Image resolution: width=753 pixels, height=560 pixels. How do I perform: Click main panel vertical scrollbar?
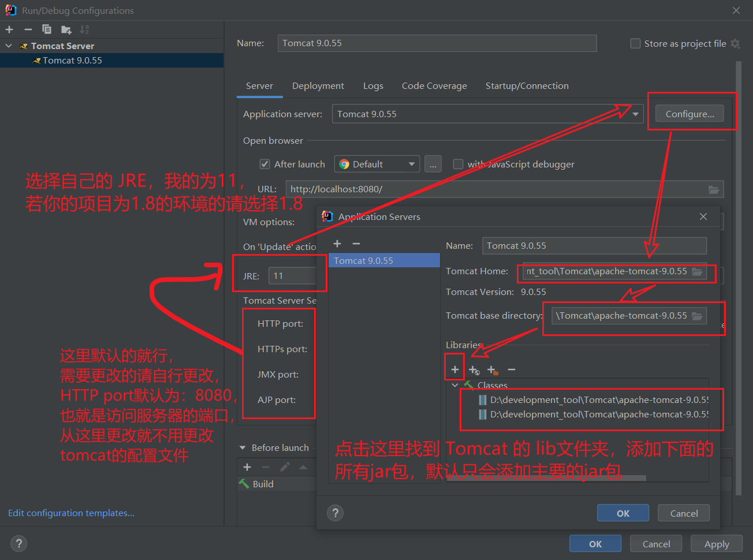[739, 278]
